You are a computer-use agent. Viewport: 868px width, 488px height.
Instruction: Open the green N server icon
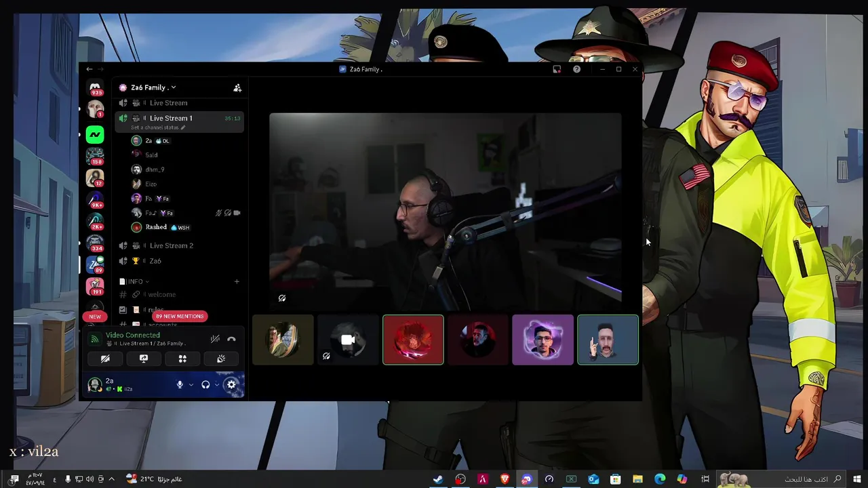(95, 135)
